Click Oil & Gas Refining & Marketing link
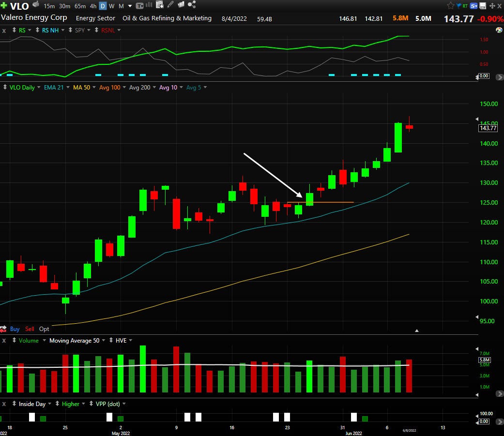This screenshot has height=436, width=504. click(167, 18)
